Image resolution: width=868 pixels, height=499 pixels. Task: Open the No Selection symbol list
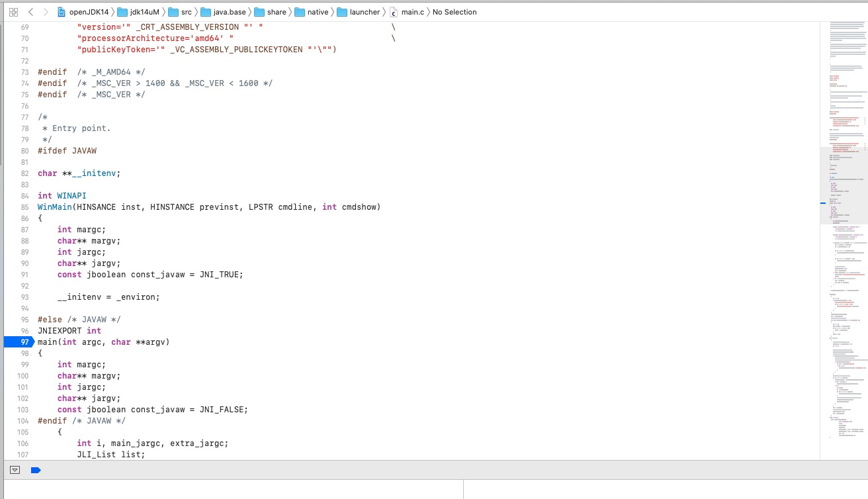[455, 12]
